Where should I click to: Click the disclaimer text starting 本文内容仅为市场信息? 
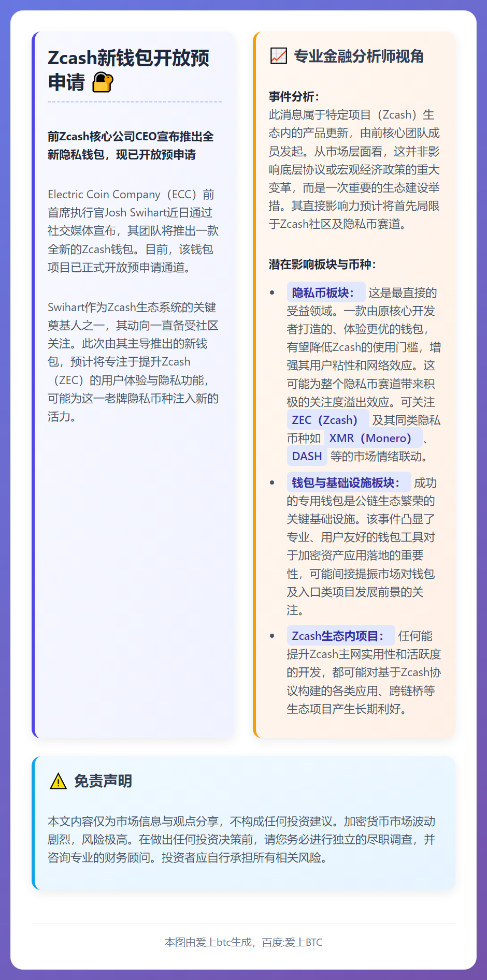pyautogui.click(x=242, y=839)
